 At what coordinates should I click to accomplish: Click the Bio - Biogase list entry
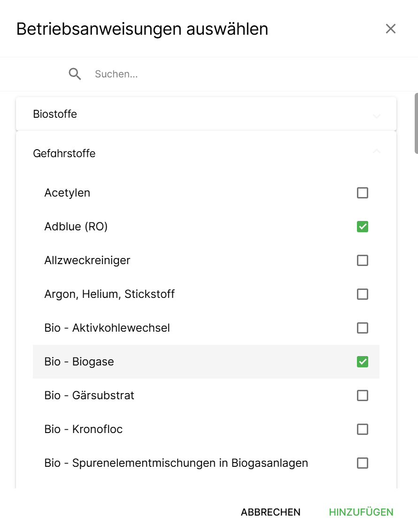pos(79,362)
